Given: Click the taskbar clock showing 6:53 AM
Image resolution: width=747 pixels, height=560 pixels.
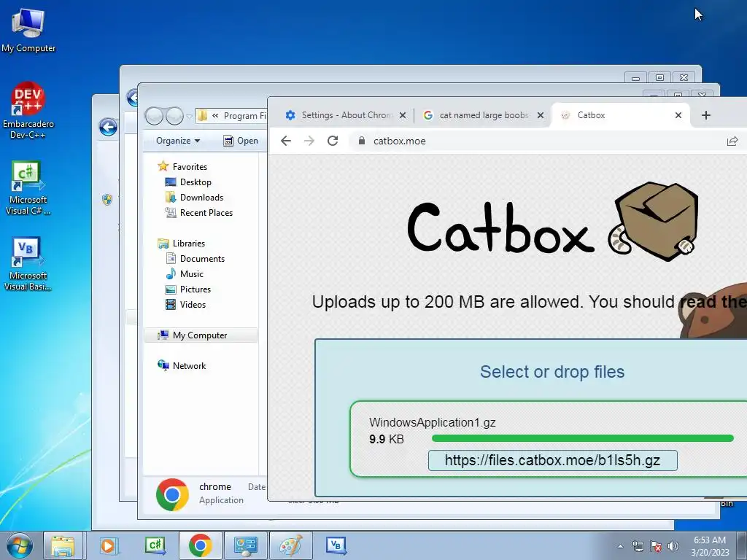Looking at the screenshot, I should (710, 545).
